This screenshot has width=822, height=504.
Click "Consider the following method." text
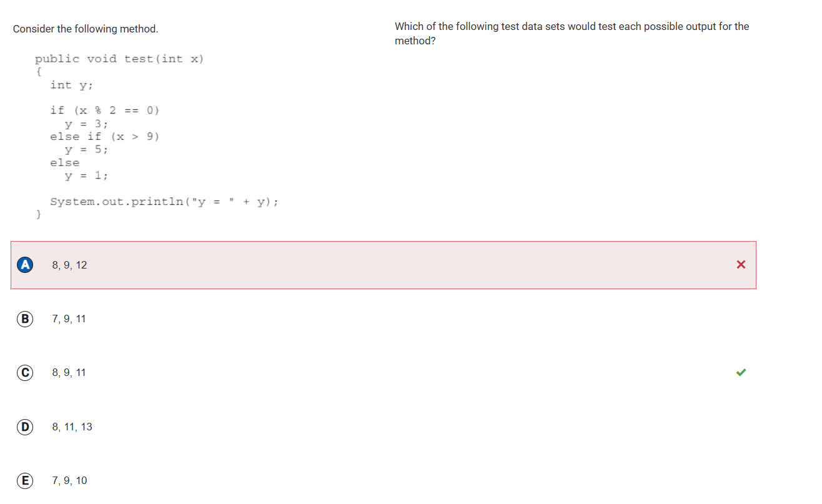click(x=86, y=29)
